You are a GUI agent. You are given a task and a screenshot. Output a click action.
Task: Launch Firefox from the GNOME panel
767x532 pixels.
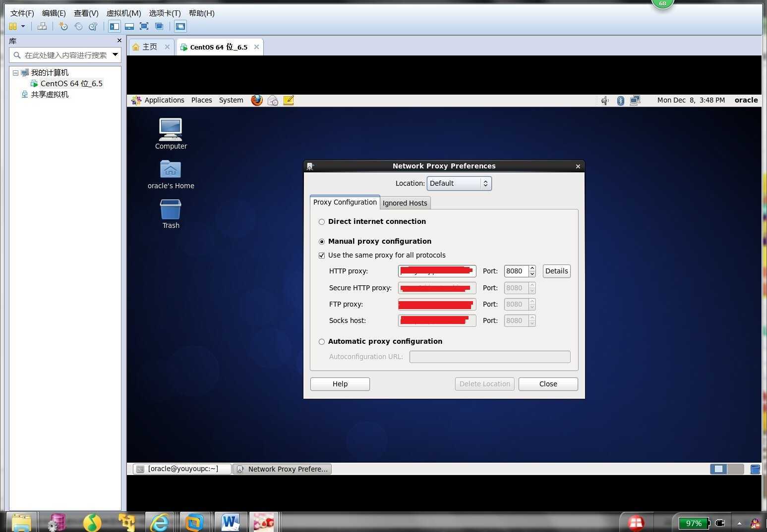(x=257, y=100)
